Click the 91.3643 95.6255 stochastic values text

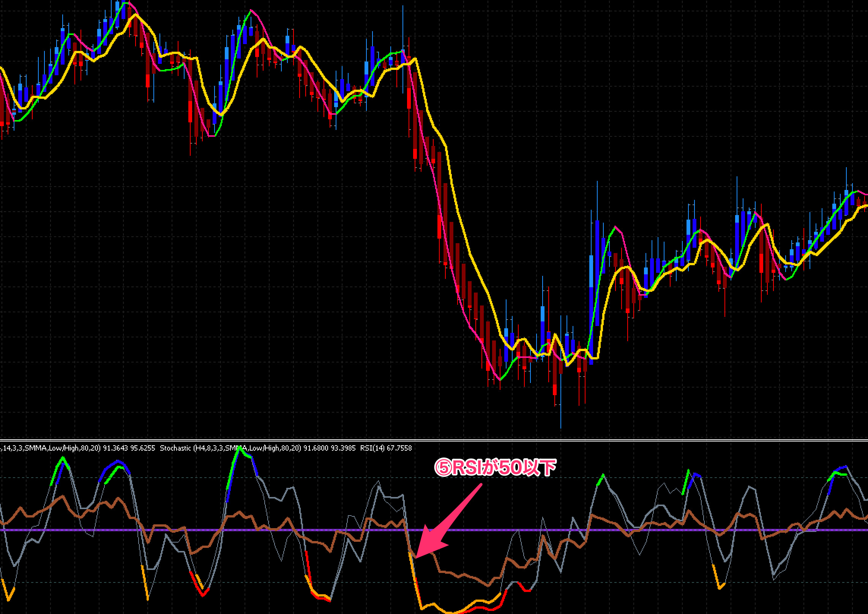(x=129, y=448)
